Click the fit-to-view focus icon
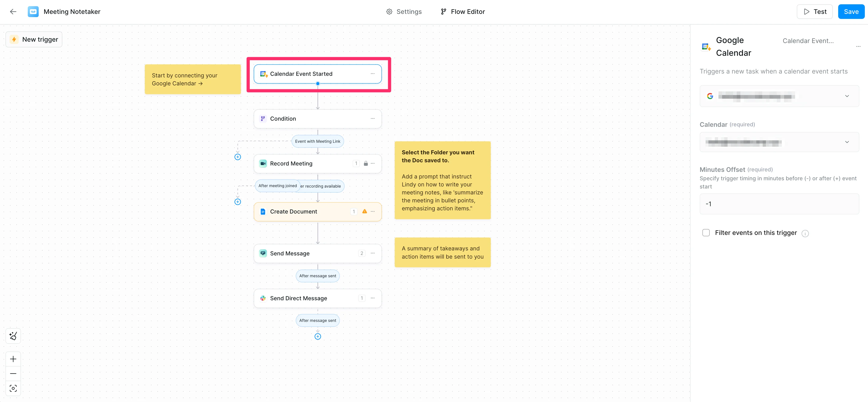The height and width of the screenshot is (402, 868). pyautogui.click(x=13, y=389)
